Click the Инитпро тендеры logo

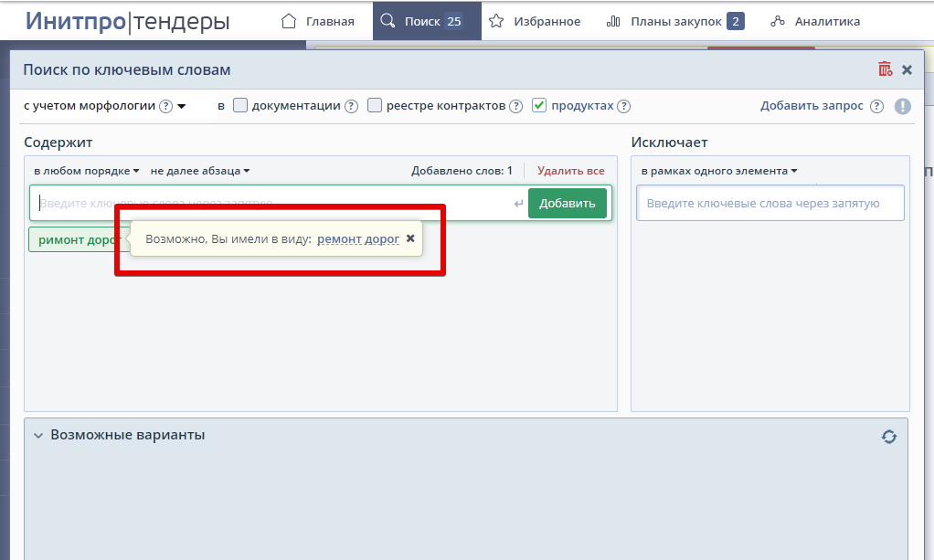click(x=127, y=21)
